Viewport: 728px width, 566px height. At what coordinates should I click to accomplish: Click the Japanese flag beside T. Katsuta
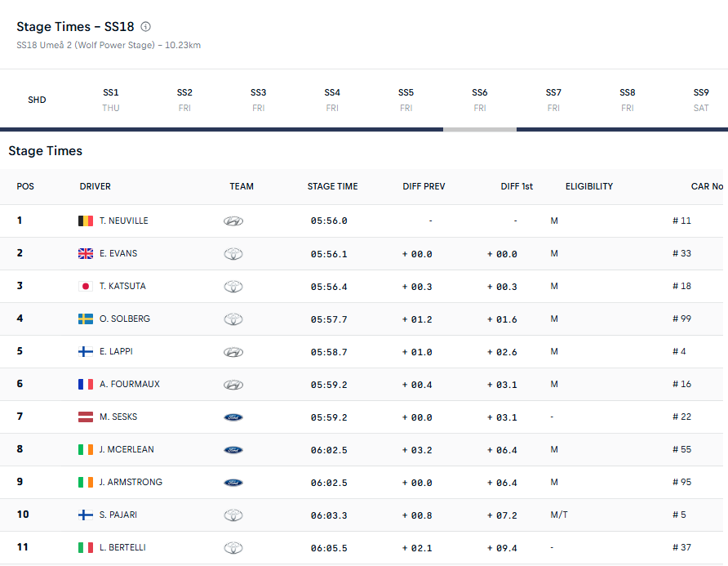85,286
